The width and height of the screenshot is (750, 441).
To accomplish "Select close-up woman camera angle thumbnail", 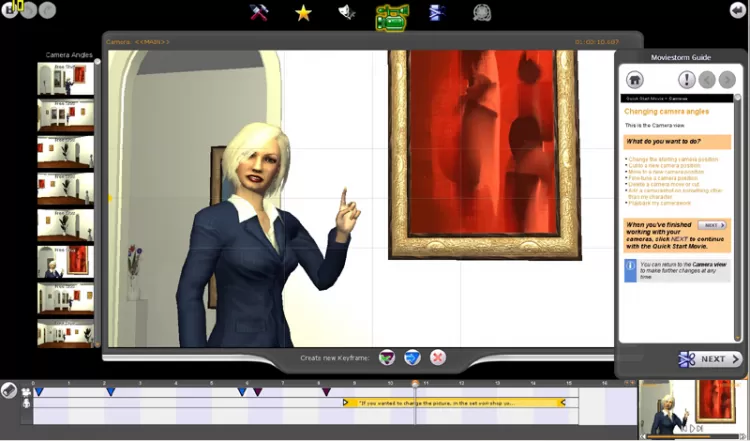I will click(x=66, y=262).
